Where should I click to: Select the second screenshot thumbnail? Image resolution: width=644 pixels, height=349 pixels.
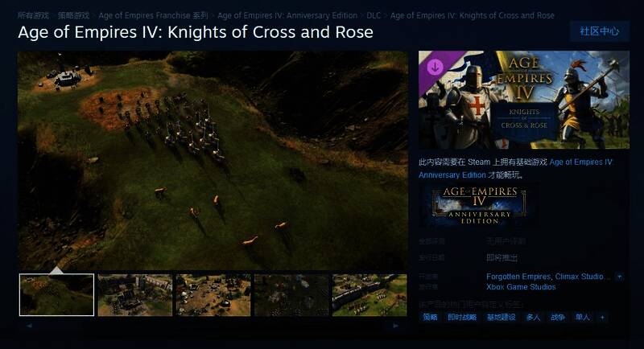pyautogui.click(x=135, y=295)
